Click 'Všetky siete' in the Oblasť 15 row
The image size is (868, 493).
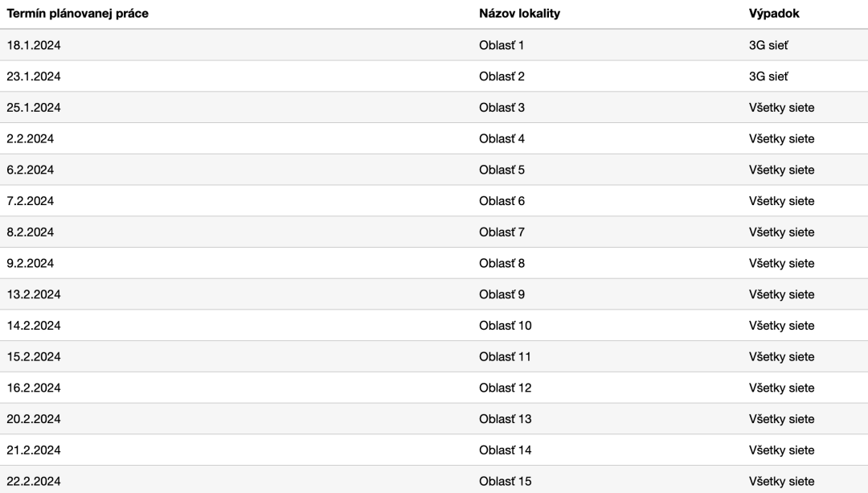[x=782, y=481]
